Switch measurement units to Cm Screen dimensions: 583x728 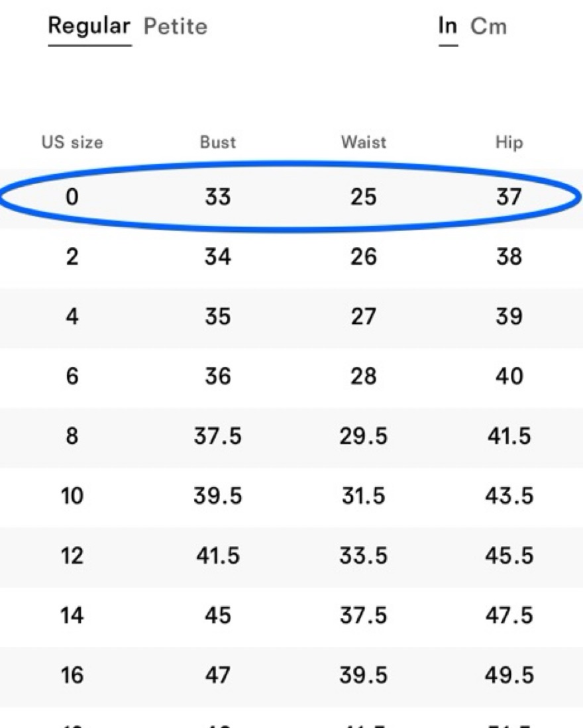pos(488,26)
